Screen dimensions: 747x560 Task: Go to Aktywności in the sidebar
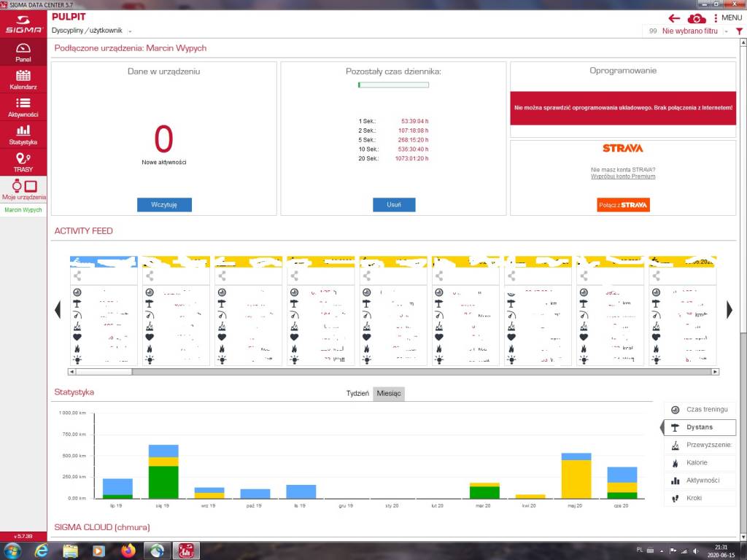pos(23,107)
